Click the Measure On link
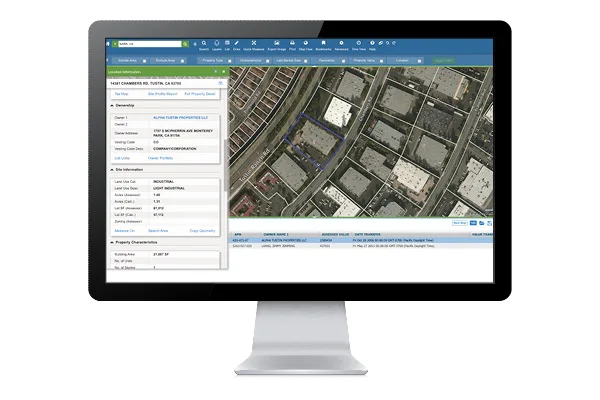 coord(125,231)
